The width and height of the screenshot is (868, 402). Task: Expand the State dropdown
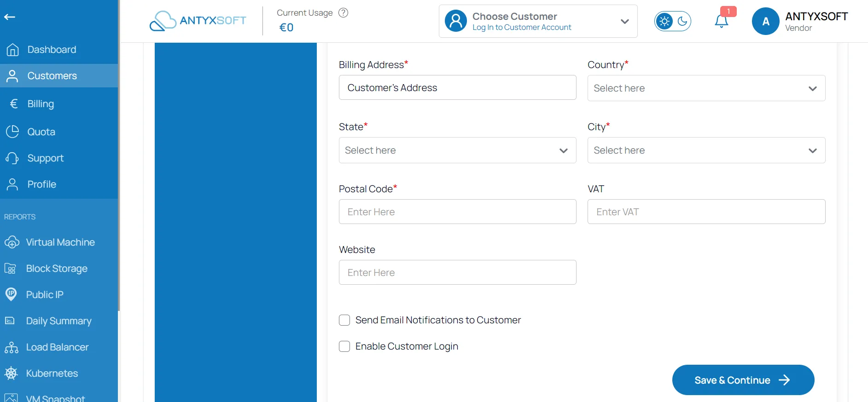[457, 150]
